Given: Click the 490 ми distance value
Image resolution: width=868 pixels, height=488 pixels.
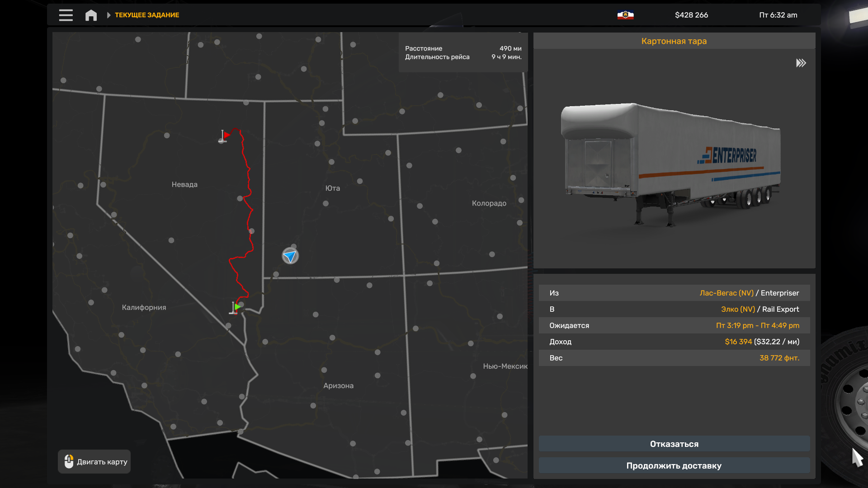Looking at the screenshot, I should point(510,48).
